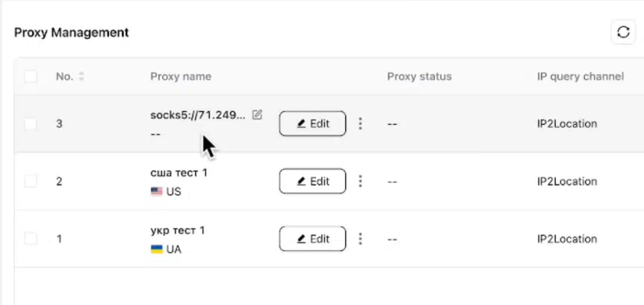Toggle the select-all checkbox in table header

tap(31, 76)
